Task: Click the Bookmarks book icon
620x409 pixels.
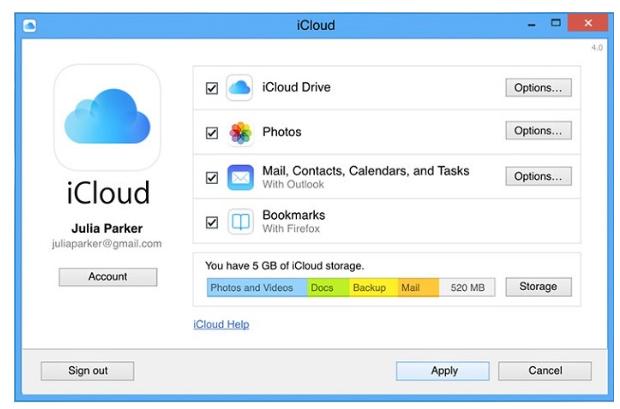Action: coord(240,222)
